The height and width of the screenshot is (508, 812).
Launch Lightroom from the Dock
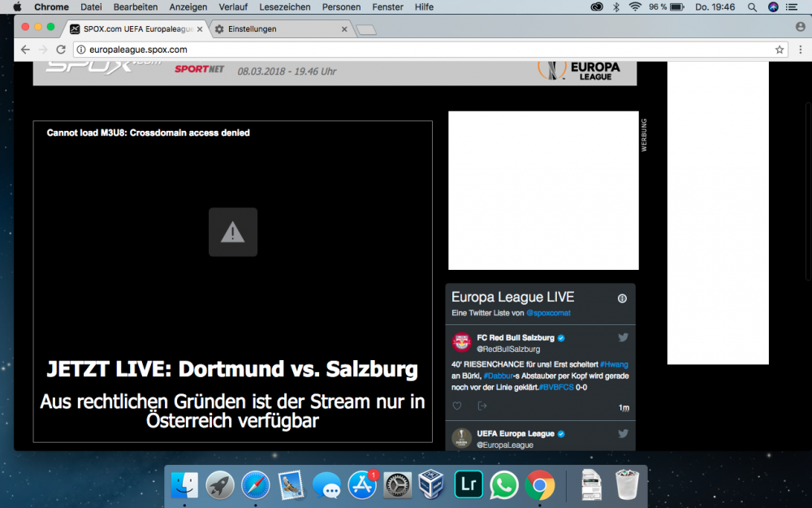[x=469, y=484]
